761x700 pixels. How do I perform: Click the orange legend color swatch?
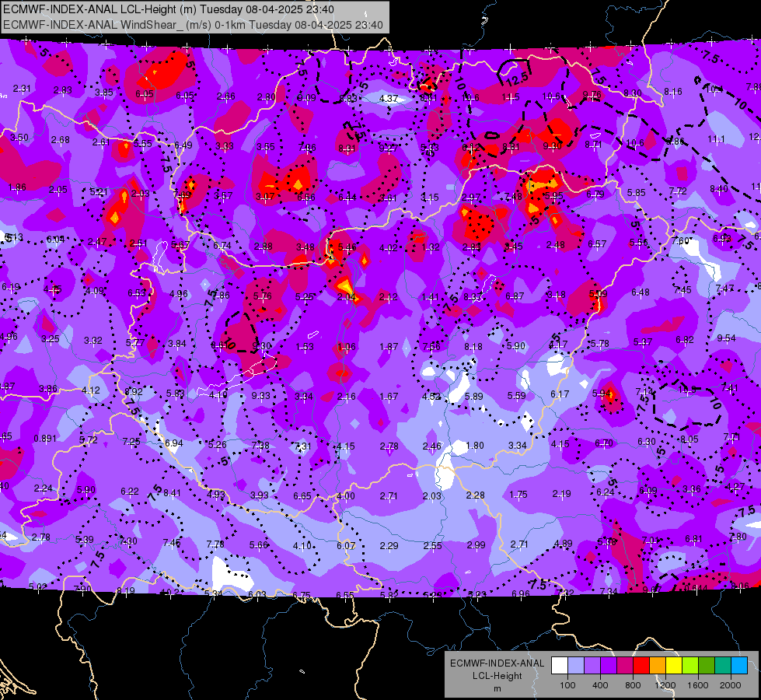tap(658, 666)
